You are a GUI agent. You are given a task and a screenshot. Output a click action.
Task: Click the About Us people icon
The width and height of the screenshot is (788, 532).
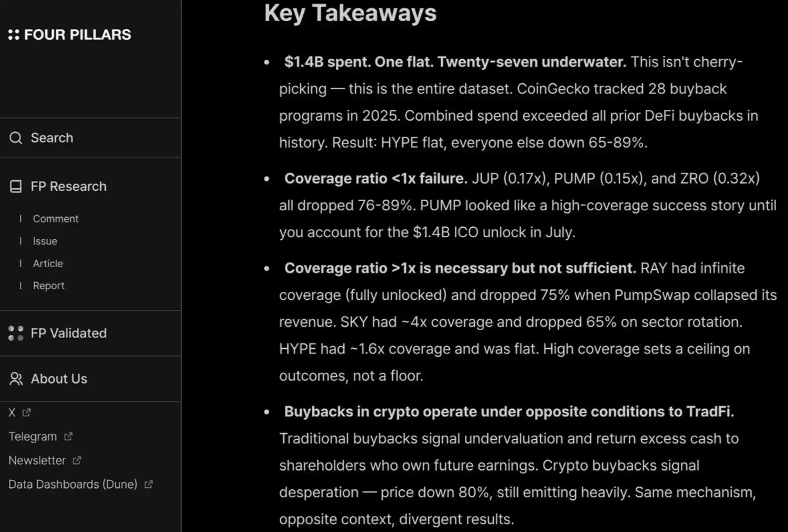coord(16,379)
